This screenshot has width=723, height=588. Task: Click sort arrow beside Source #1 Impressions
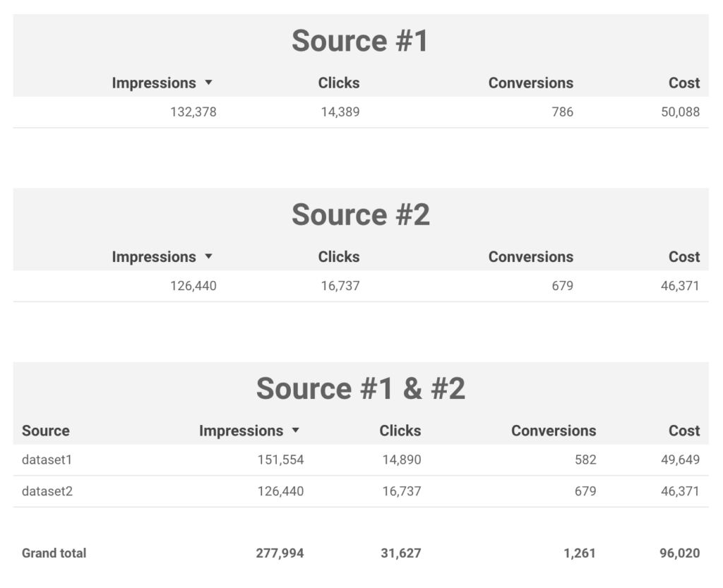click(208, 83)
